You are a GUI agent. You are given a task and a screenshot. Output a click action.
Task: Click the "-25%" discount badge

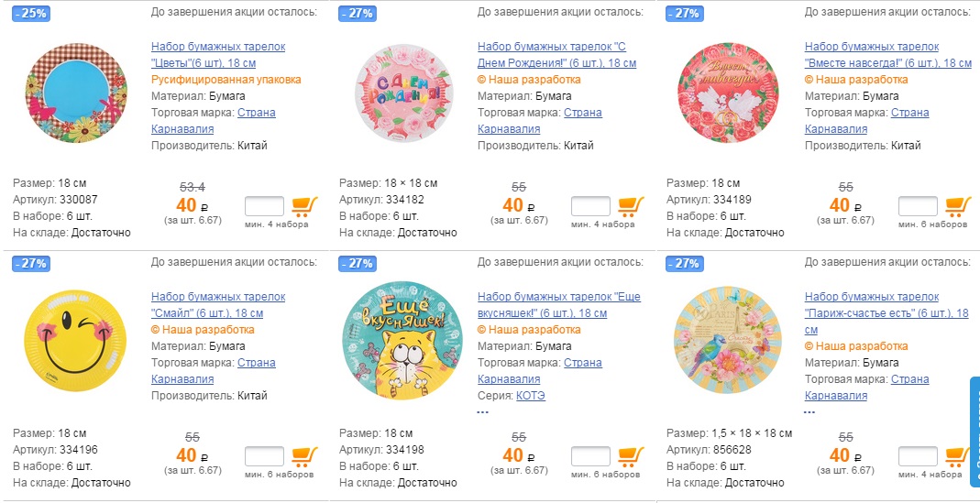coord(31,14)
